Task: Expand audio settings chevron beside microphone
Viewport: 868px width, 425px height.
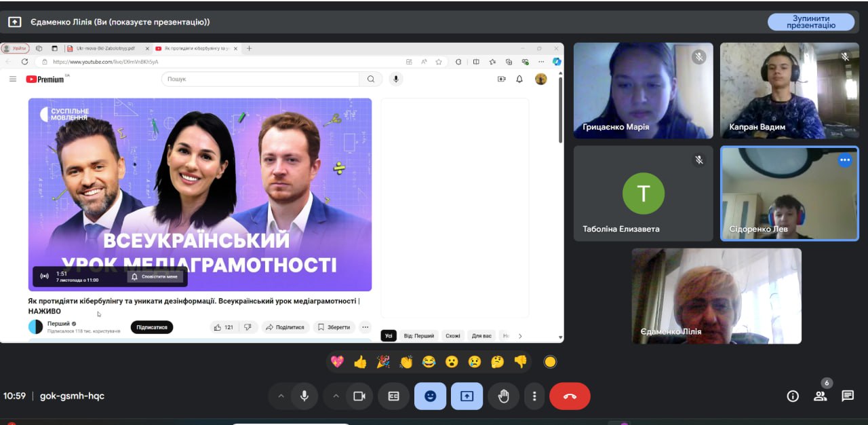Action: pyautogui.click(x=281, y=396)
